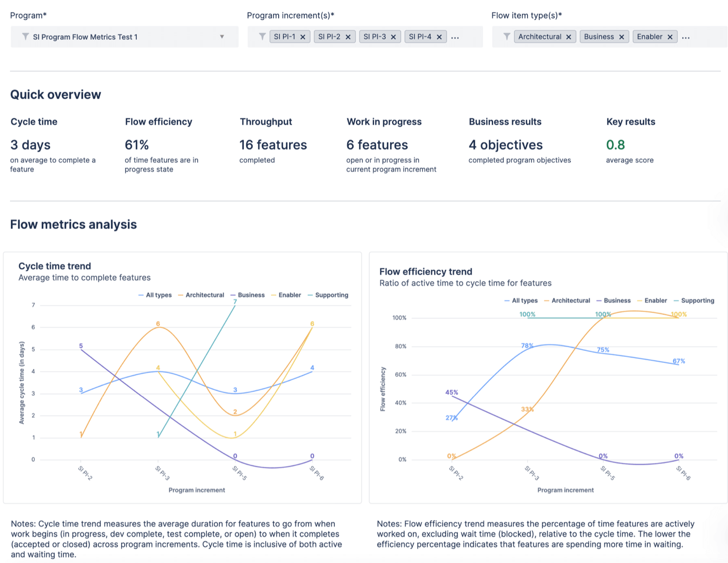Select the Business chip in Flow item types

click(600, 37)
